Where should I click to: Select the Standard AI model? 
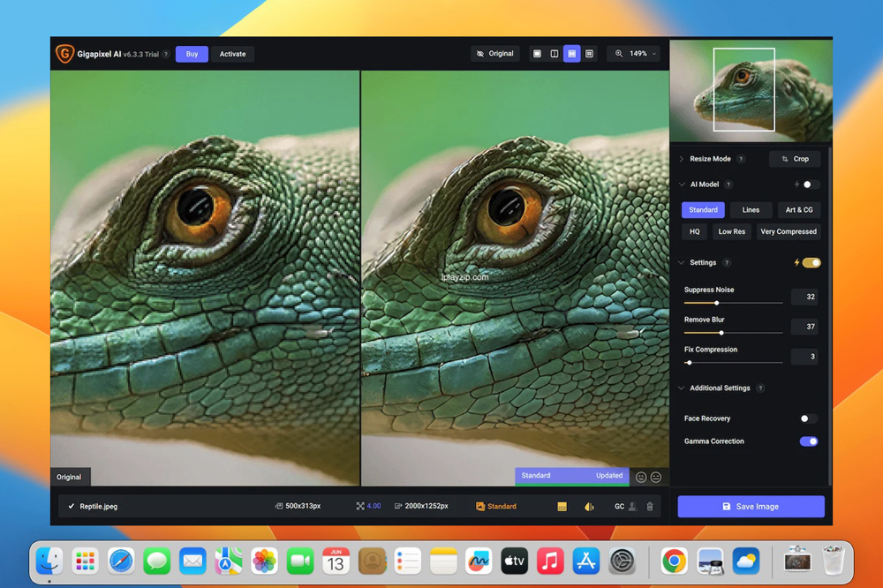pyautogui.click(x=704, y=209)
